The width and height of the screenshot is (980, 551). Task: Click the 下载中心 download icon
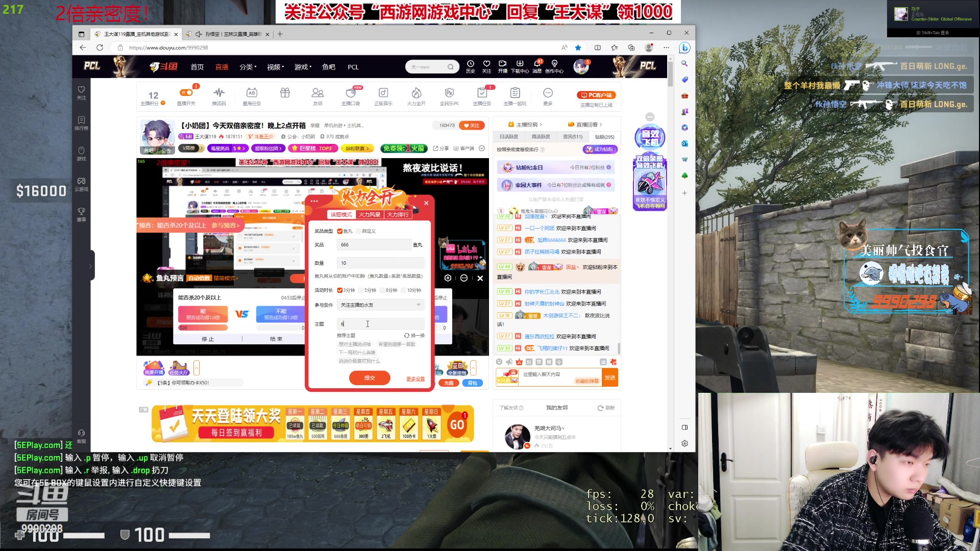pyautogui.click(x=520, y=64)
